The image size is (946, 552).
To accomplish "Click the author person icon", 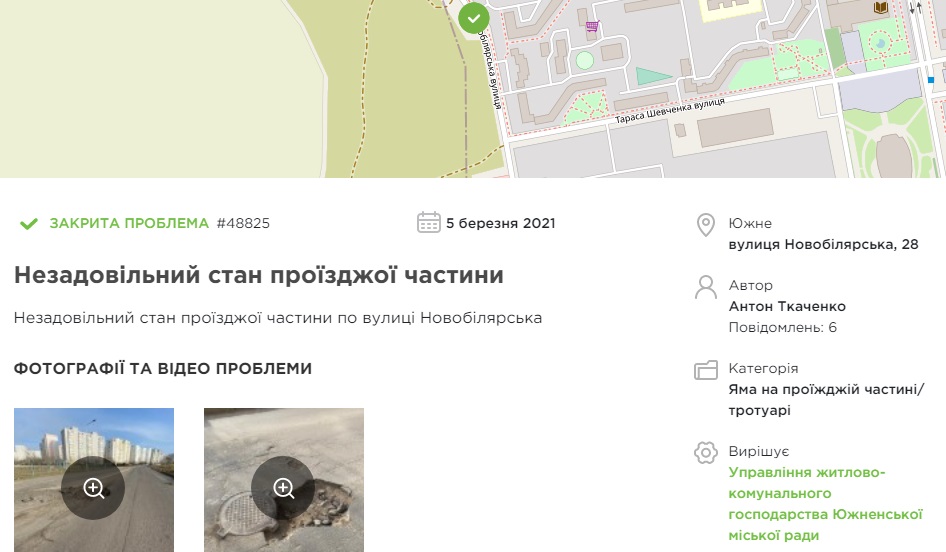I will [x=706, y=287].
